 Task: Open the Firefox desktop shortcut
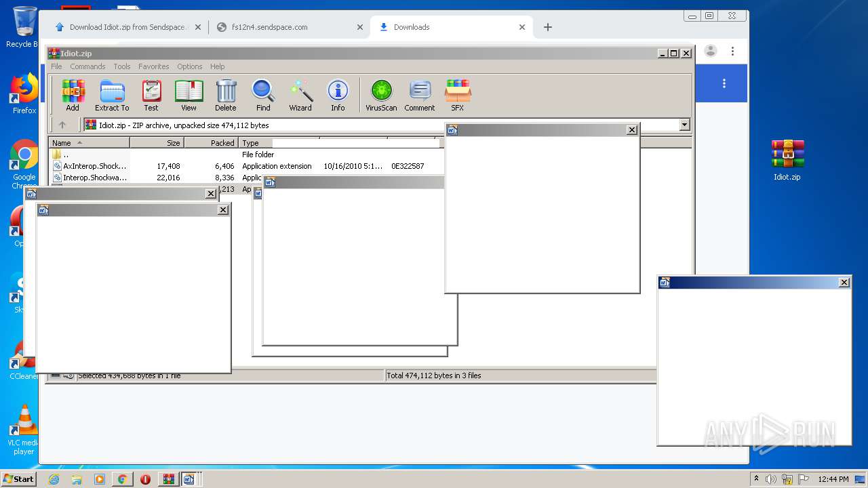click(24, 94)
